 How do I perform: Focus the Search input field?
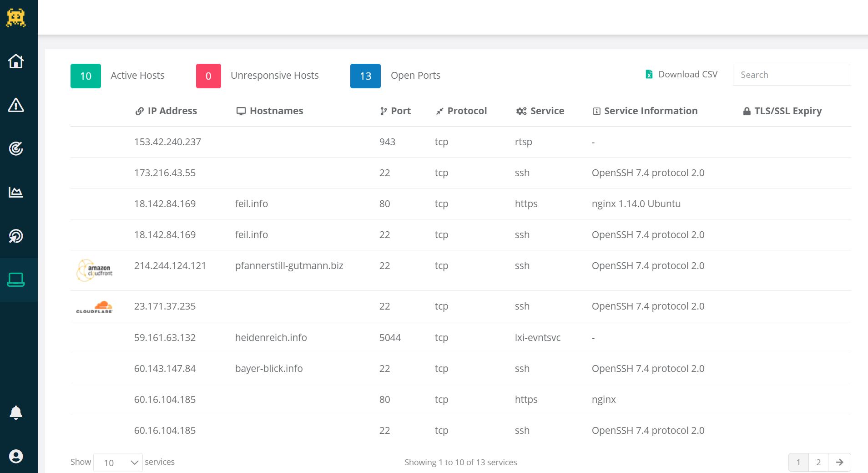coord(792,75)
